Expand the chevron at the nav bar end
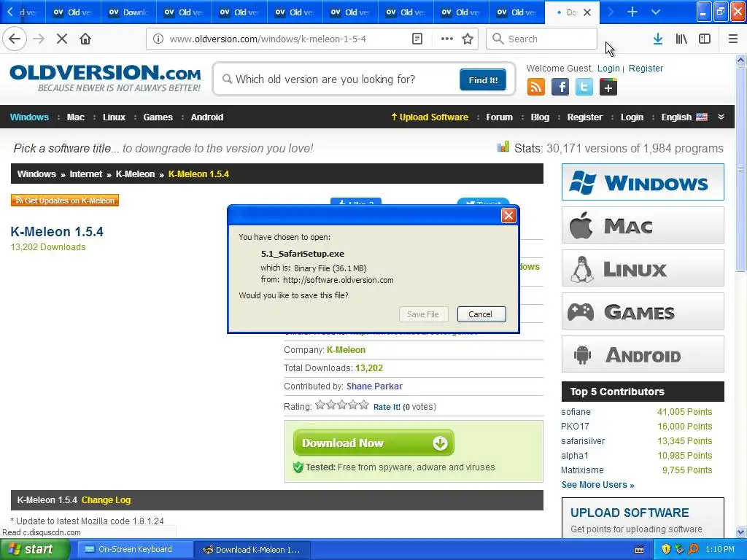Viewport: 747px width, 560px height. click(721, 117)
